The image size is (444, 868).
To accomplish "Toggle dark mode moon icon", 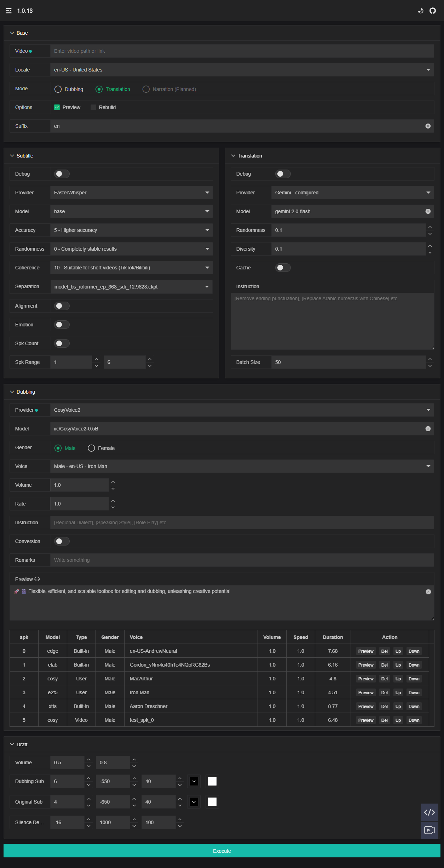I will 421,11.
